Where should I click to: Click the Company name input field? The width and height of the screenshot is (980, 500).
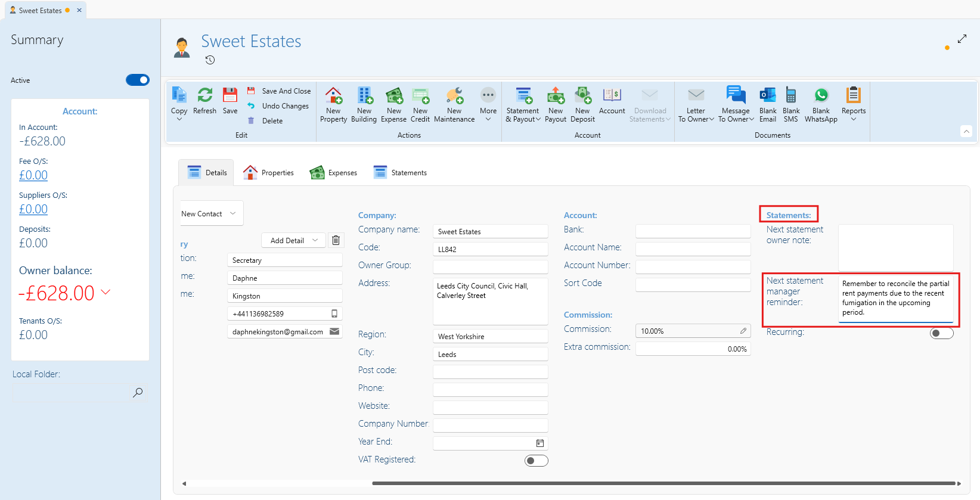pos(490,232)
